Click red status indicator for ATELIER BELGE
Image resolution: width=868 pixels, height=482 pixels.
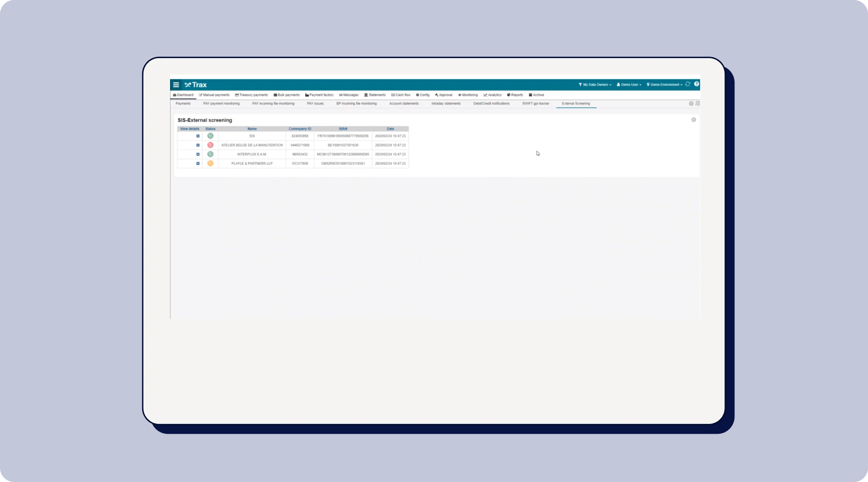coord(210,145)
